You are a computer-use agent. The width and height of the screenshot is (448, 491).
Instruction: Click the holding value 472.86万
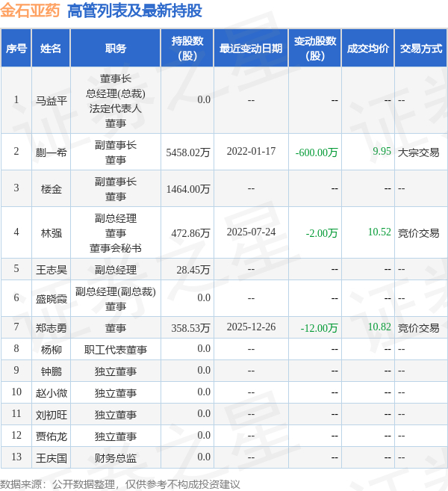tap(190, 233)
